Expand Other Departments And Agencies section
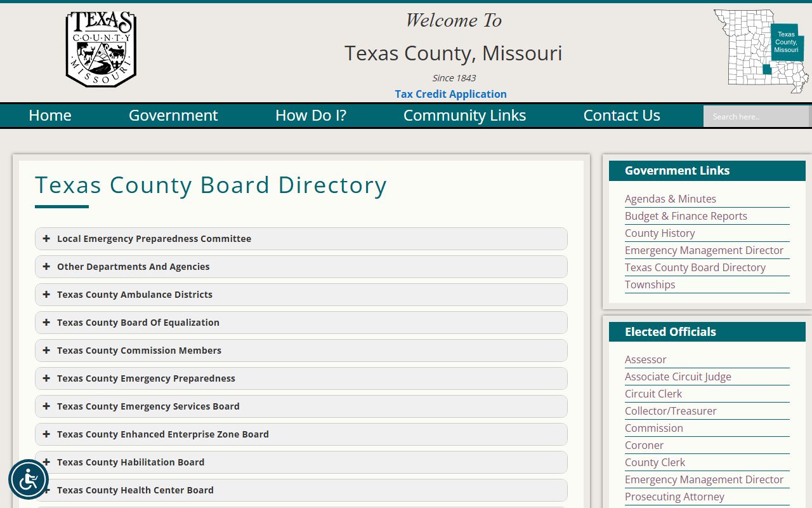812x508 pixels. coord(301,267)
